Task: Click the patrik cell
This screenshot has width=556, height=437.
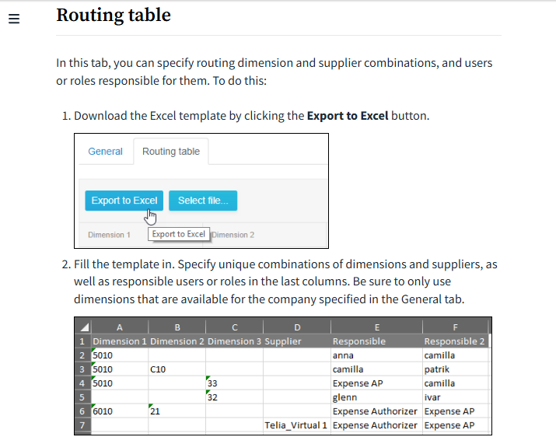Action: point(455,369)
